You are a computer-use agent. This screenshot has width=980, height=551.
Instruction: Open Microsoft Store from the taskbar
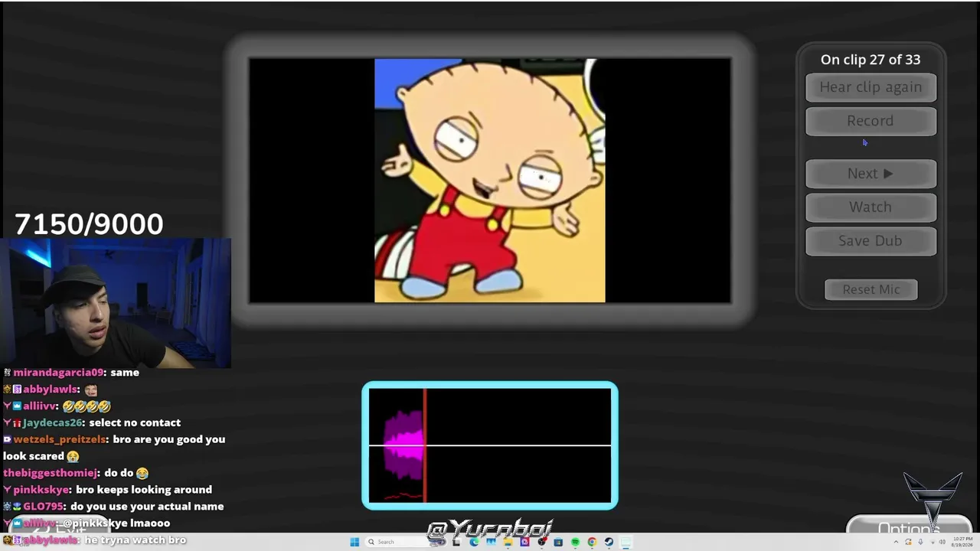pyautogui.click(x=558, y=542)
